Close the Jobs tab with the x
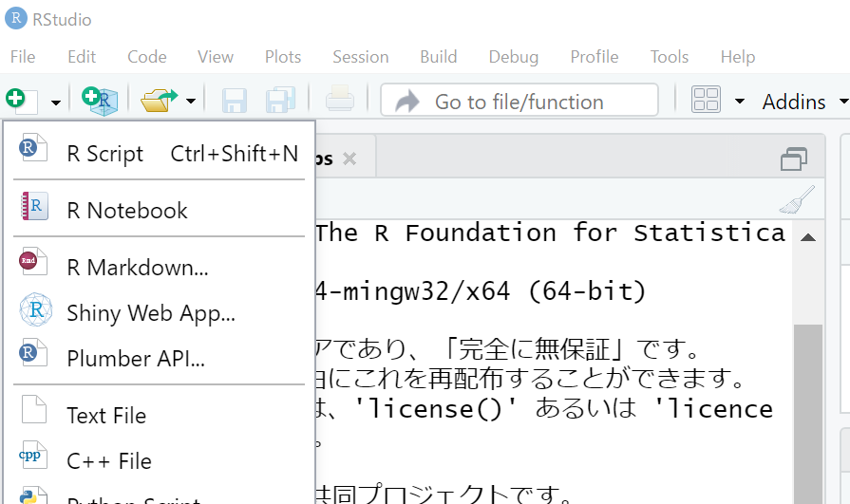The width and height of the screenshot is (850, 504). tap(349, 159)
